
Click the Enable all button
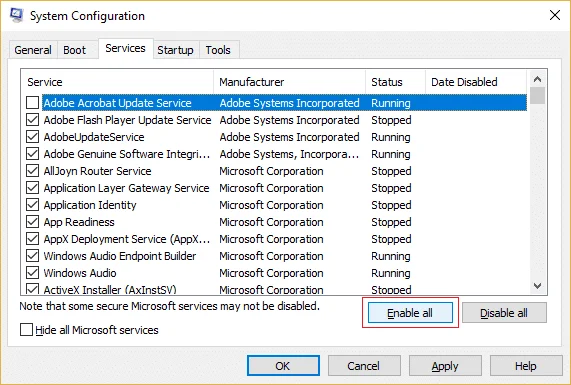coord(410,313)
